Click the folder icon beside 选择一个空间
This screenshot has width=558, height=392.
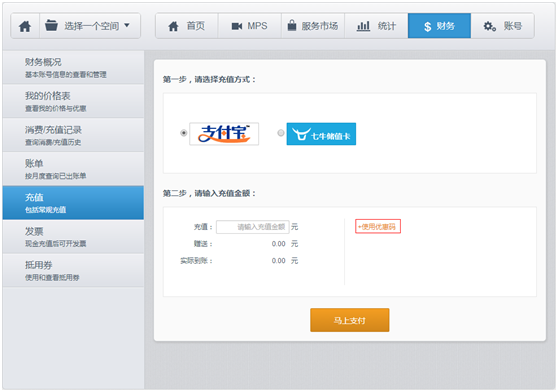51,26
